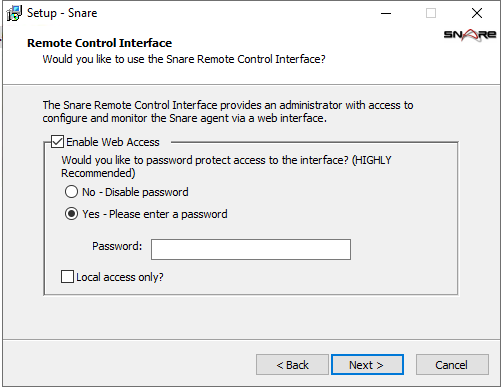Click the 'Local access only?' label text
This screenshot has height=388, width=503.
point(120,277)
